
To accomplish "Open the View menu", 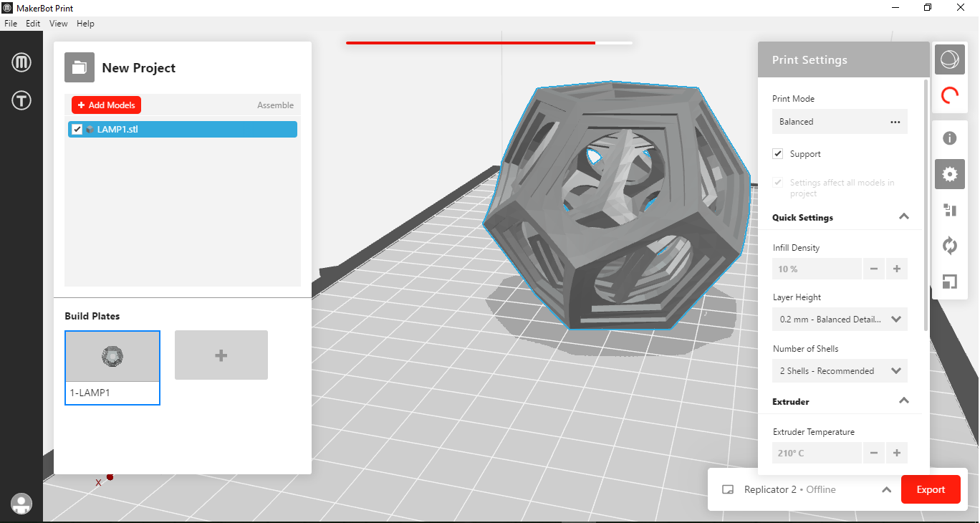I will [59, 24].
